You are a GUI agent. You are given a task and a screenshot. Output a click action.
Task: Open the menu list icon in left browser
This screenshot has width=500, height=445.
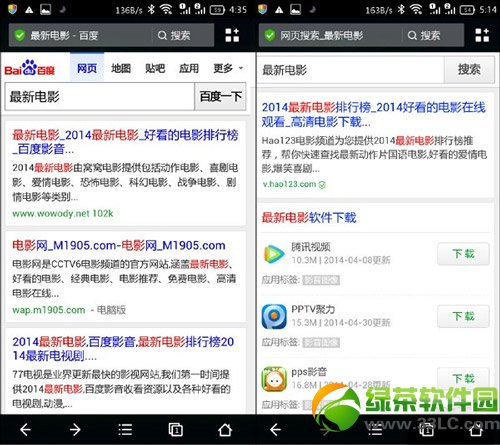click(125, 430)
